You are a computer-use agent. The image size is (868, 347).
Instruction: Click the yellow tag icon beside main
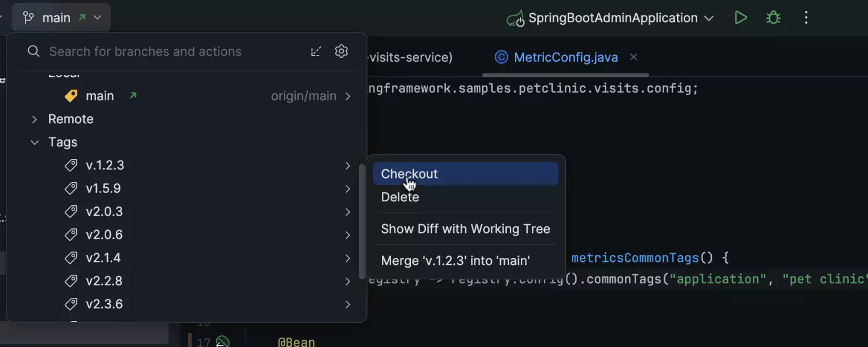click(x=71, y=96)
